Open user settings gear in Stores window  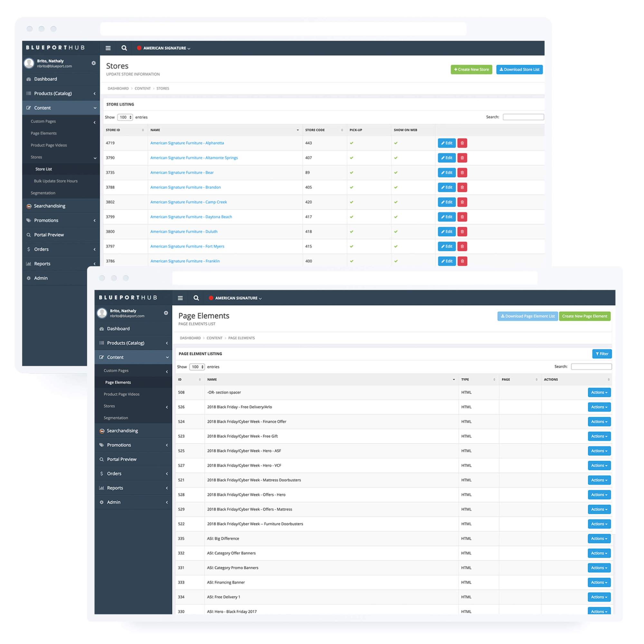[94, 63]
